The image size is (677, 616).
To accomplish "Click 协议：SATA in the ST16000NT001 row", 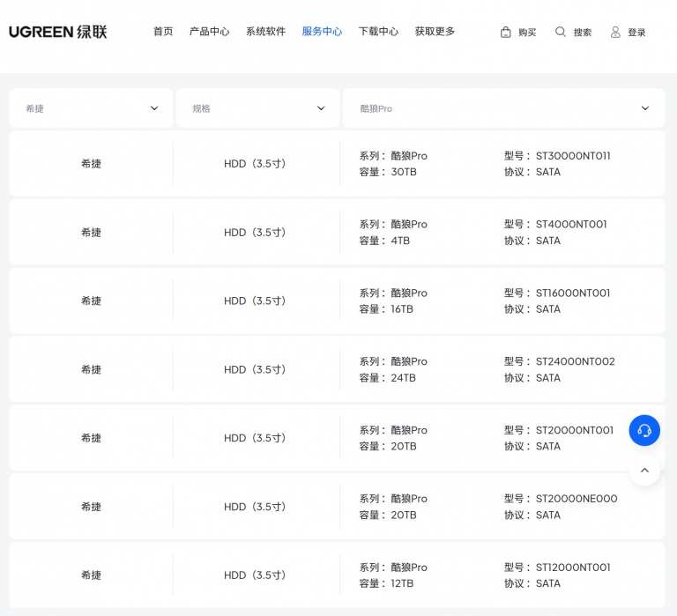I will pyautogui.click(x=532, y=309).
